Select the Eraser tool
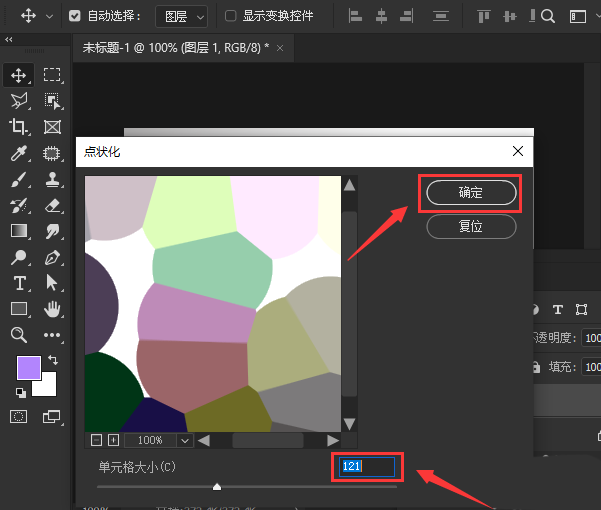The width and height of the screenshot is (601, 510). (x=52, y=205)
